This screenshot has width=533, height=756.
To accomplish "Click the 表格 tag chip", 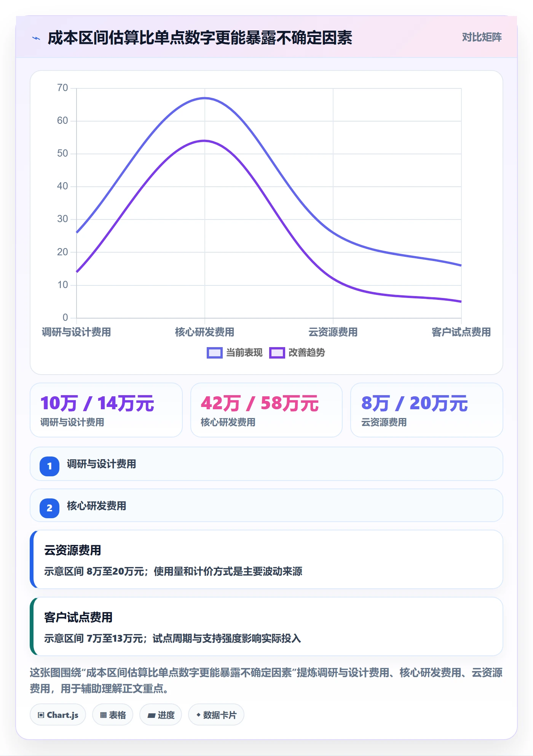I will point(113,715).
